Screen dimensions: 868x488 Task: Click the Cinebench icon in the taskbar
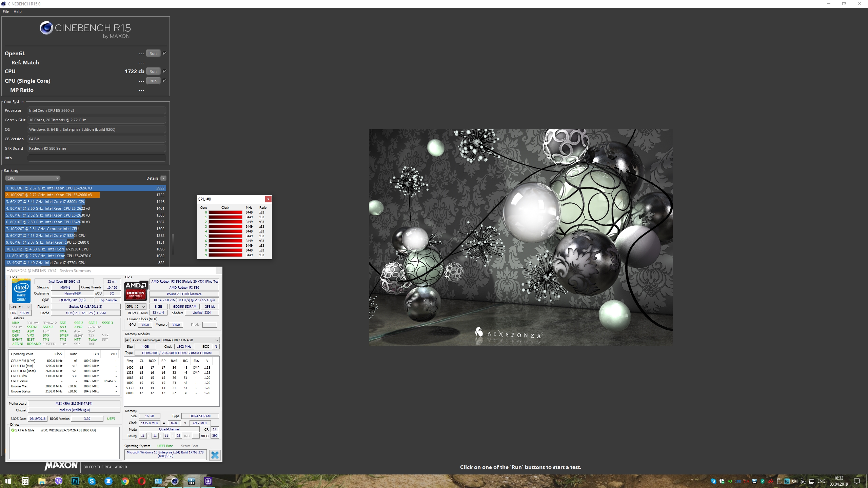pos(175,481)
